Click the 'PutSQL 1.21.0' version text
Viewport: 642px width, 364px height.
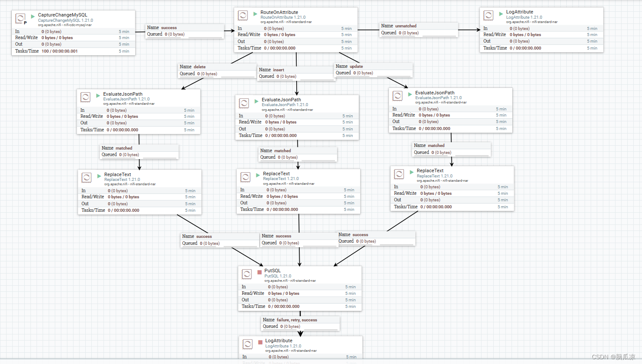point(278,276)
